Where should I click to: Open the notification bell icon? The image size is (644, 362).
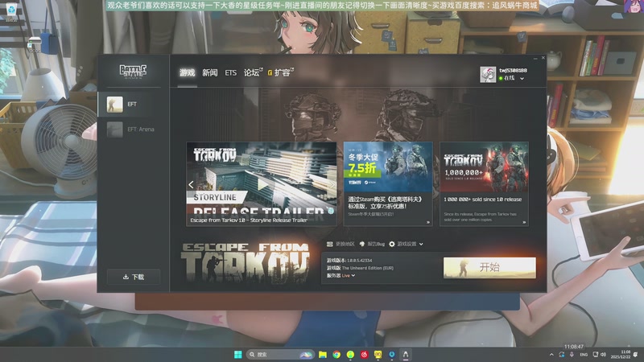pyautogui.click(x=635, y=355)
